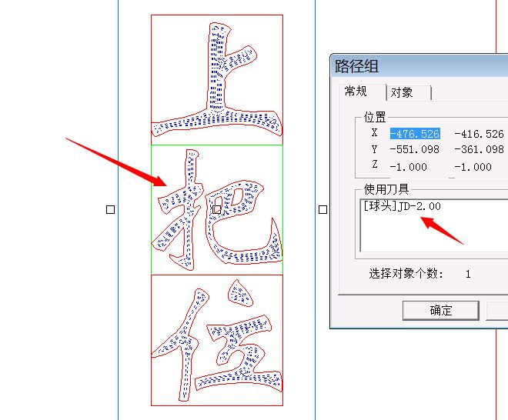
Task: Select the 位 character toolpath
Action: (217, 340)
